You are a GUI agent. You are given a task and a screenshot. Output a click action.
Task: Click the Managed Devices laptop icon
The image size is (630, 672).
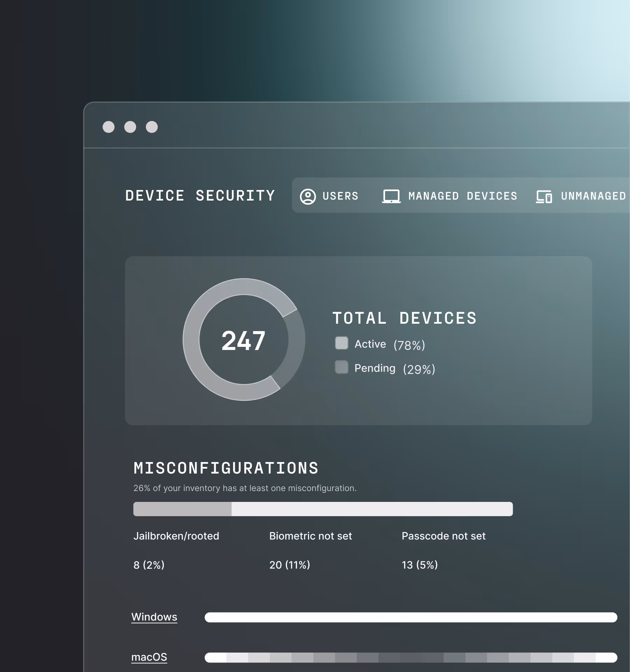(391, 196)
